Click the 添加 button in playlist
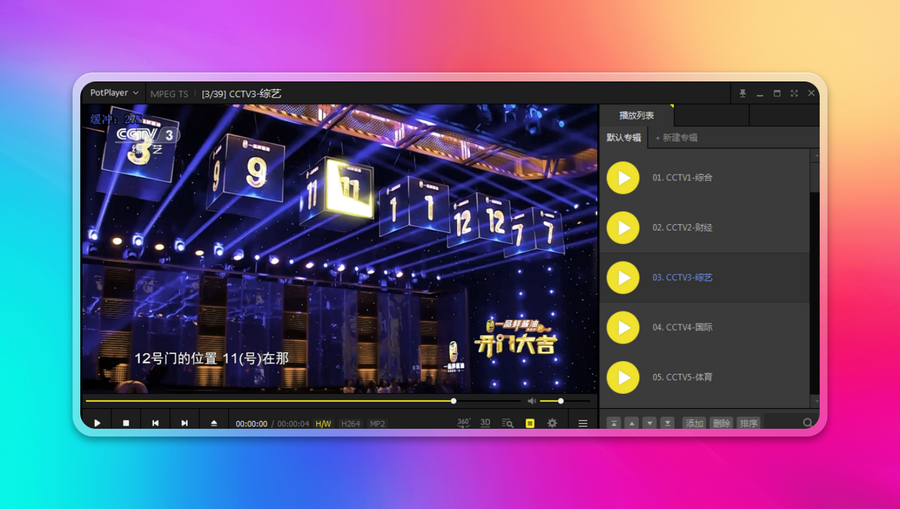This screenshot has height=509, width=900. pyautogui.click(x=694, y=423)
